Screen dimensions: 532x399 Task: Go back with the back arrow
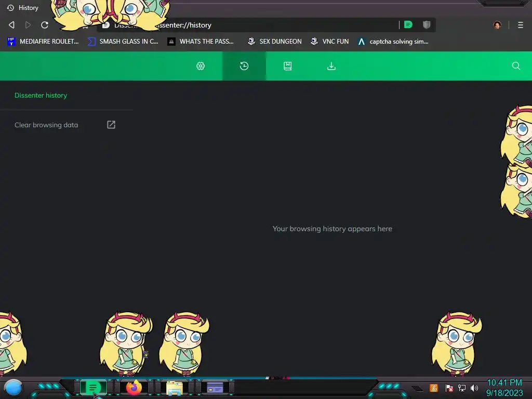coord(11,25)
